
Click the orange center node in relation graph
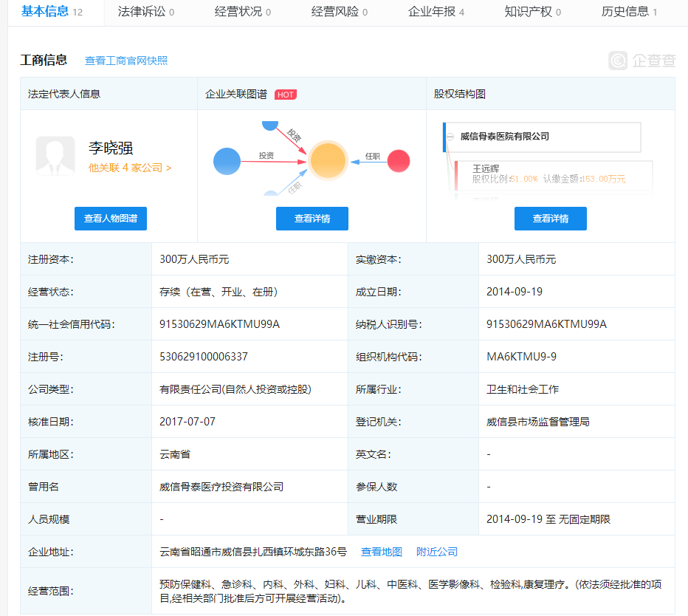[x=328, y=161]
